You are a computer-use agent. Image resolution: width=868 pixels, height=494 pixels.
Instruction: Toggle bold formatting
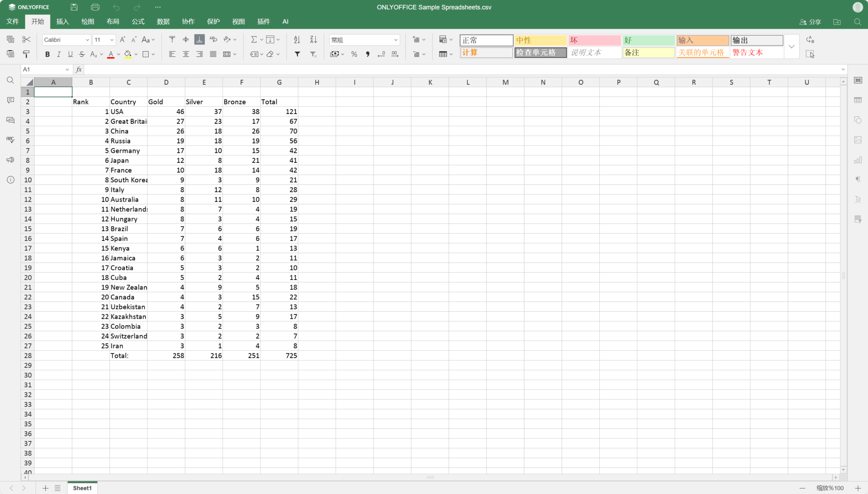(47, 54)
